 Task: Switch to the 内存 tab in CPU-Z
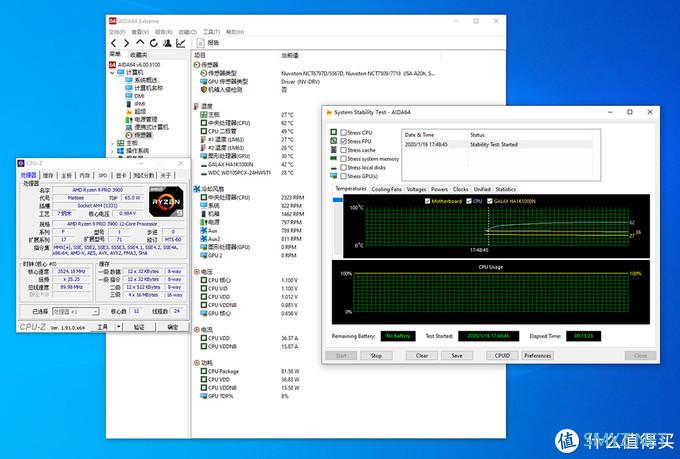coord(85,175)
